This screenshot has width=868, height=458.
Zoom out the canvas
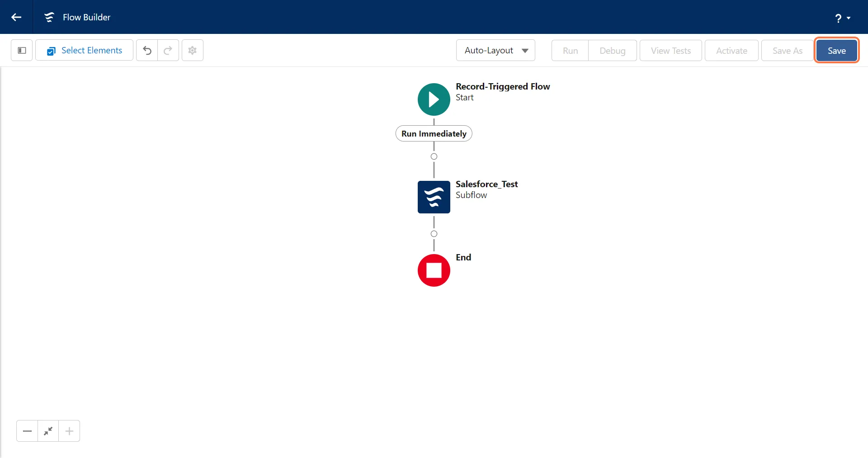point(27,431)
